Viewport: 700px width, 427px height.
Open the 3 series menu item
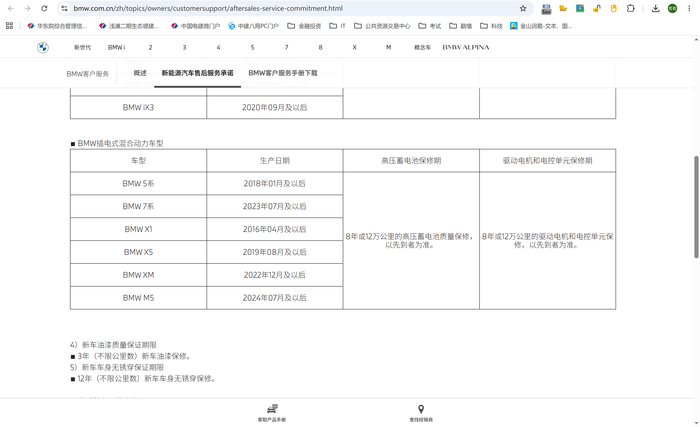[184, 47]
